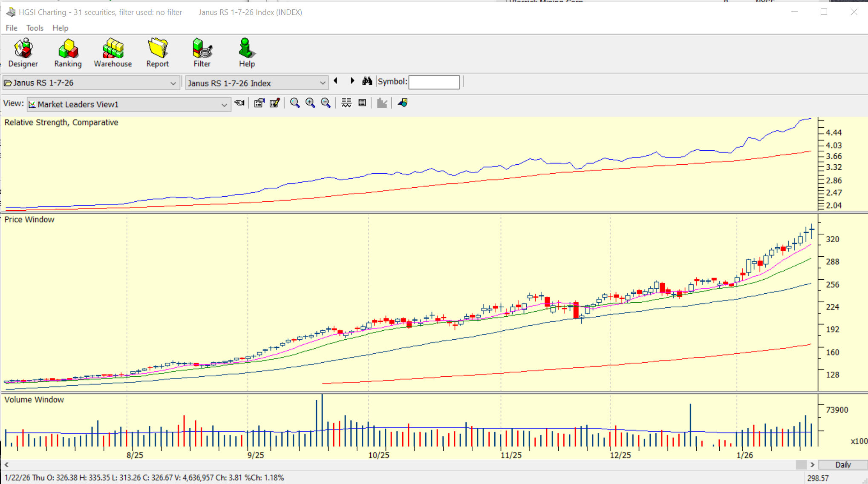Open the Filter tool
The width and height of the screenshot is (868, 484).
(202, 52)
